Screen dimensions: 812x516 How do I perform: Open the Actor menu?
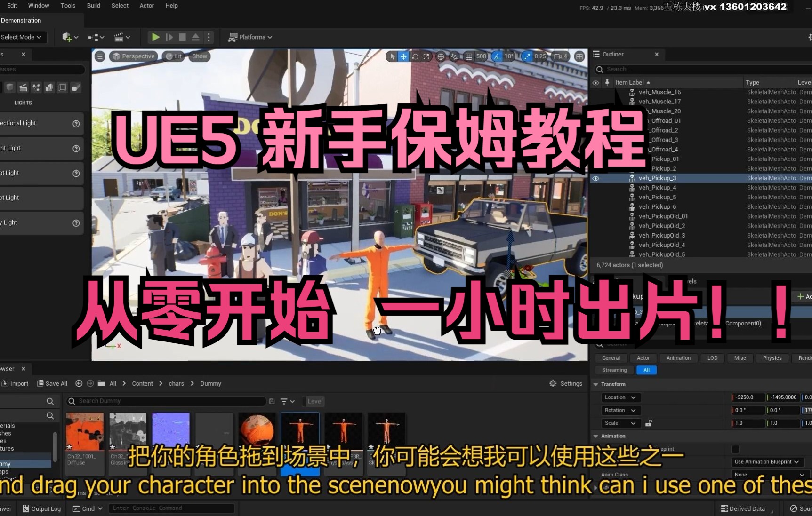147,6
